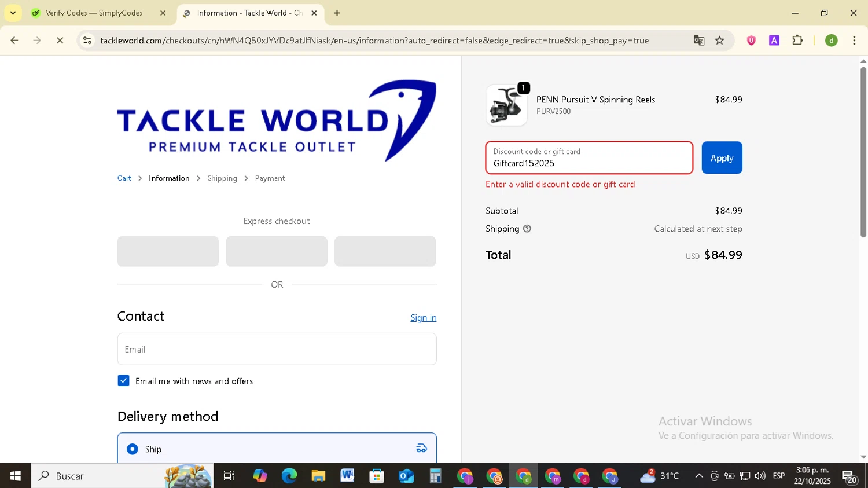Click the Information breadcrumb step
This screenshot has height=488, width=868.
169,178
